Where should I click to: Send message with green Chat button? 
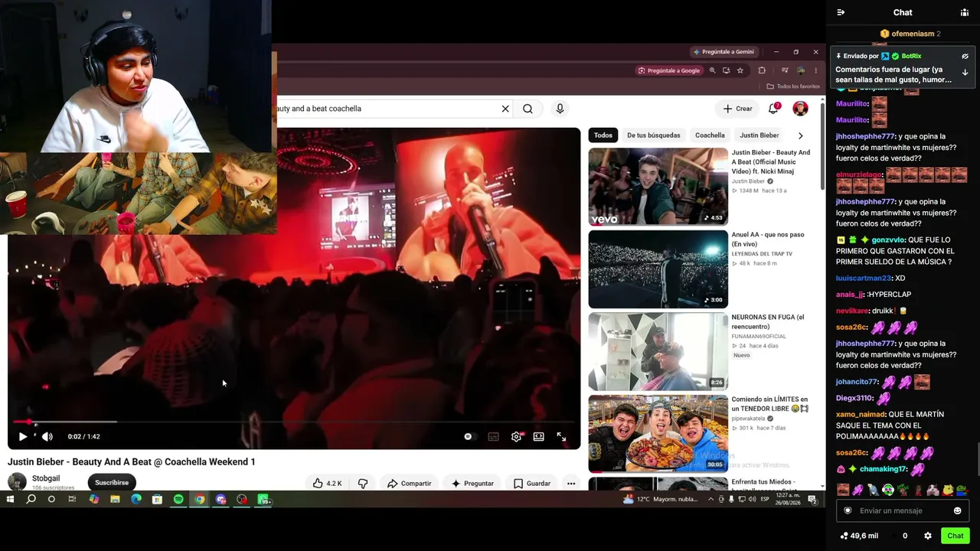(x=955, y=536)
